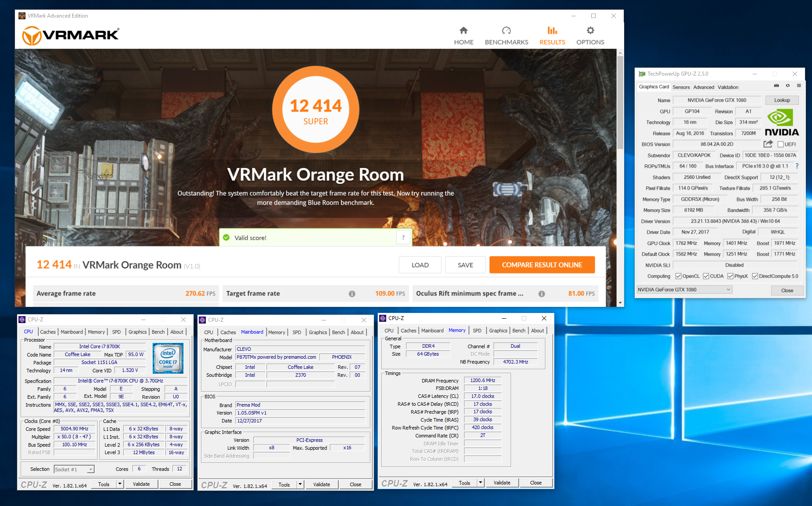Switch to Advanced tab in GPU-Z
The width and height of the screenshot is (812, 506).
pos(704,87)
